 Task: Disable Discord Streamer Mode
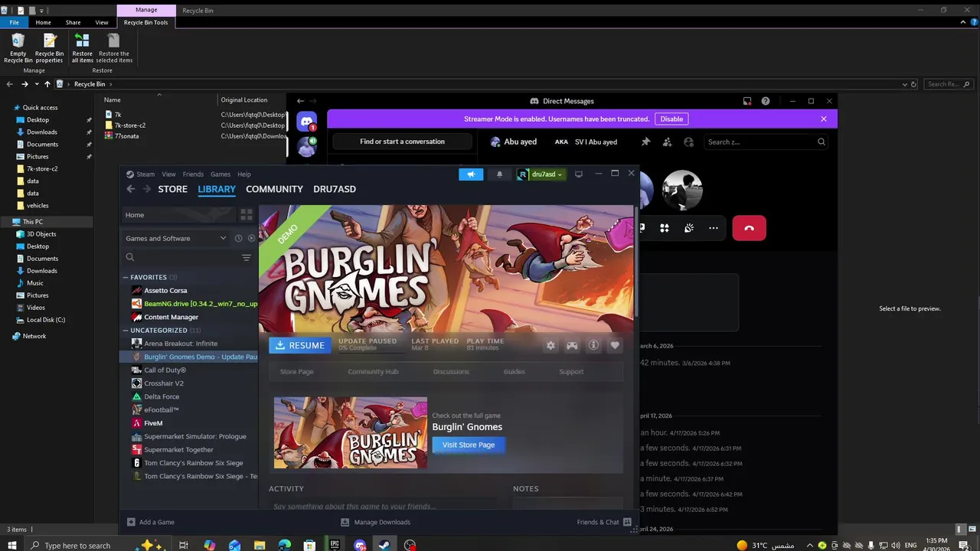pyautogui.click(x=671, y=119)
